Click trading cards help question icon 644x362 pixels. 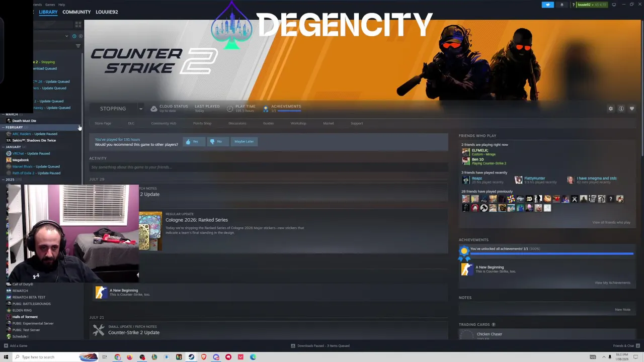(494, 325)
